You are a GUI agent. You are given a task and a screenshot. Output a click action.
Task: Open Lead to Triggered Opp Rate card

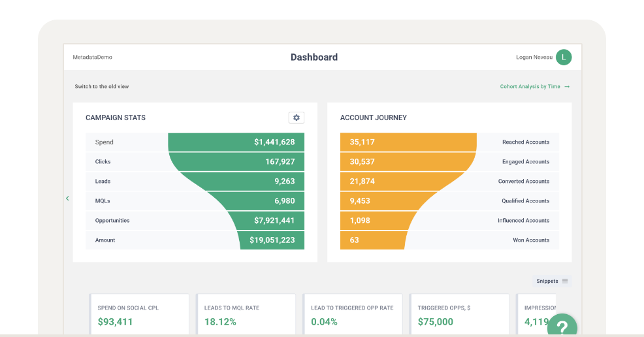(x=353, y=314)
